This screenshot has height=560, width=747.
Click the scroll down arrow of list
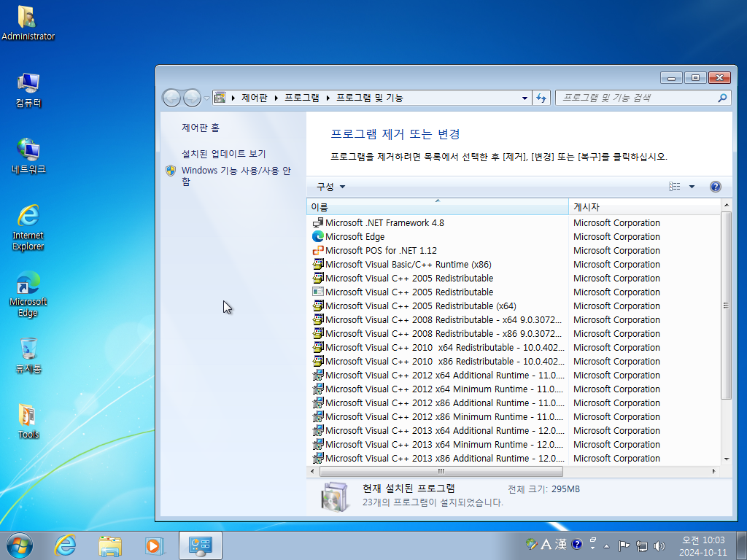click(727, 459)
